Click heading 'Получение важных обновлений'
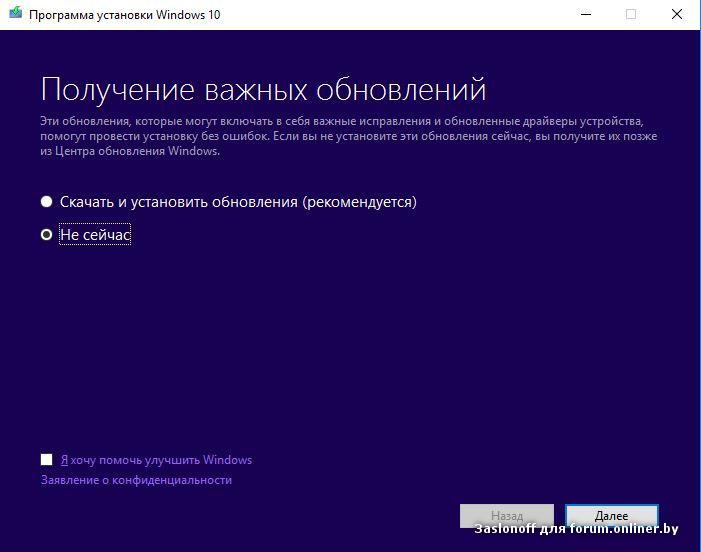 [263, 89]
